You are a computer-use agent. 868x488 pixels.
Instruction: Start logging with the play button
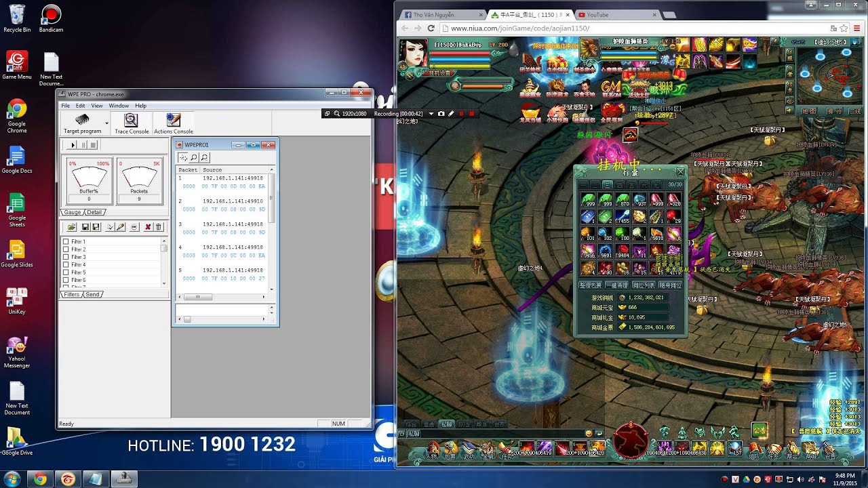73,144
